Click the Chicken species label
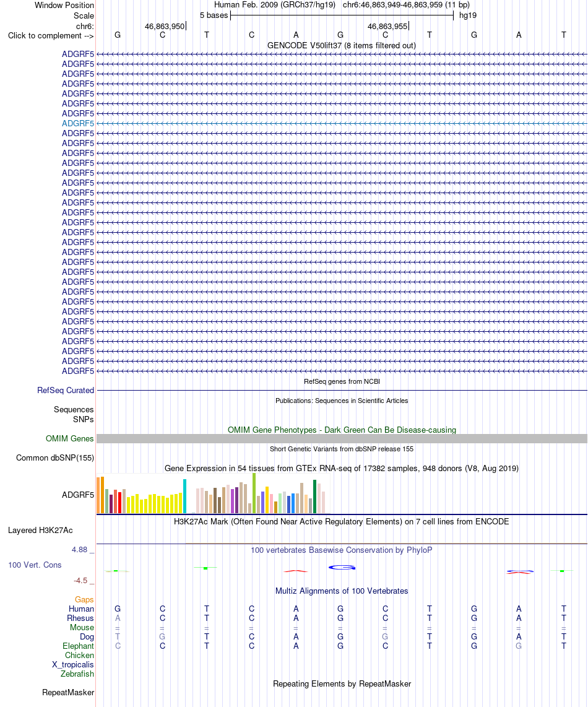The image size is (588, 707). pos(79,656)
